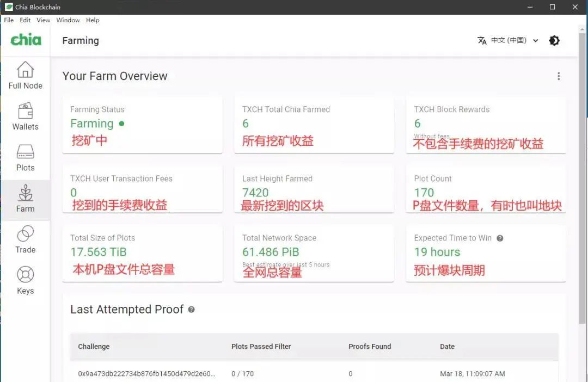588x382 pixels.
Task: Click the Chia logo
Action: pyautogui.click(x=26, y=40)
